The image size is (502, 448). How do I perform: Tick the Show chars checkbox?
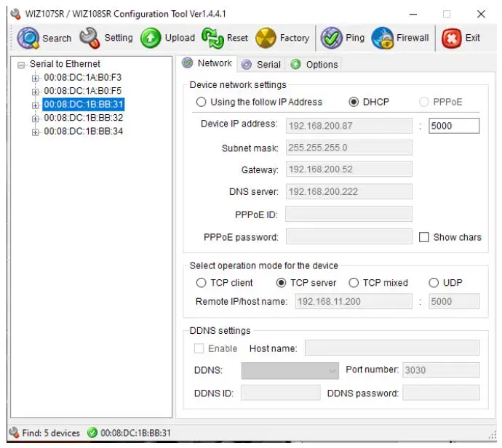(x=424, y=237)
